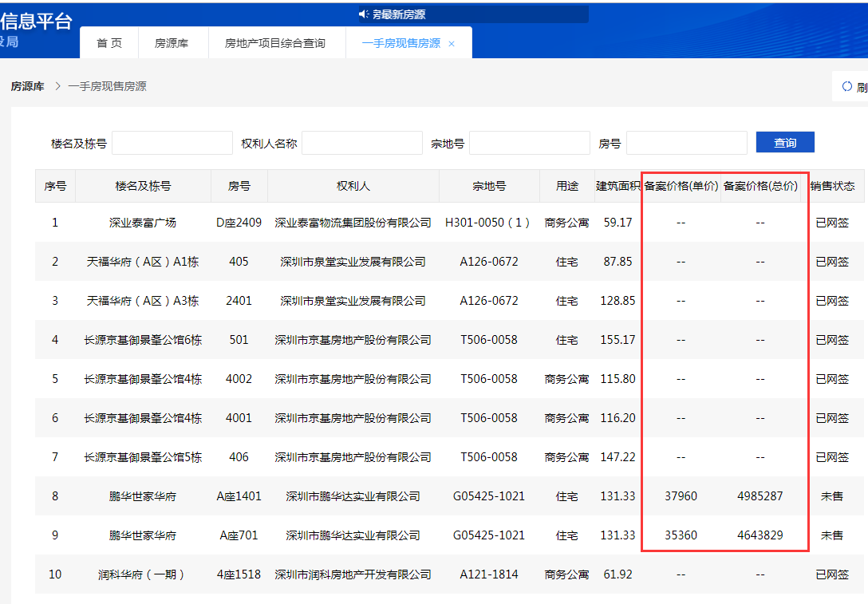Click the speaker icon in the announcement banner
Screen dimensions: 868x604
click(x=362, y=12)
